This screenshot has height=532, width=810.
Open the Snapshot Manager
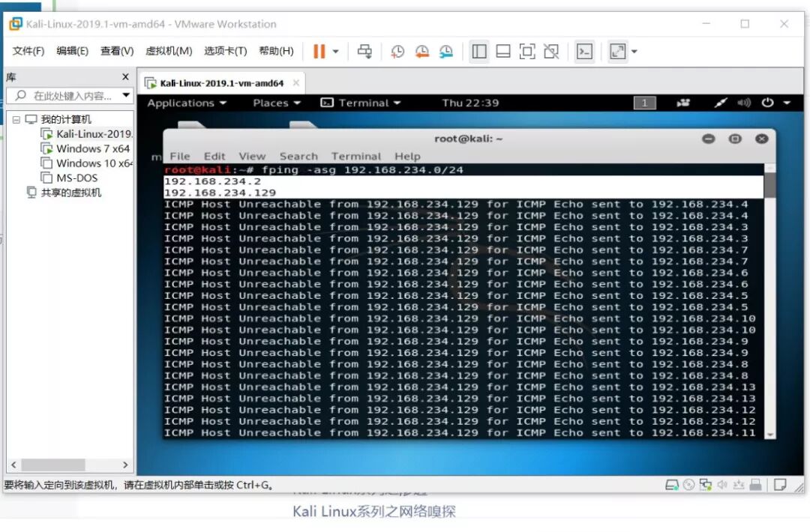tap(445, 51)
